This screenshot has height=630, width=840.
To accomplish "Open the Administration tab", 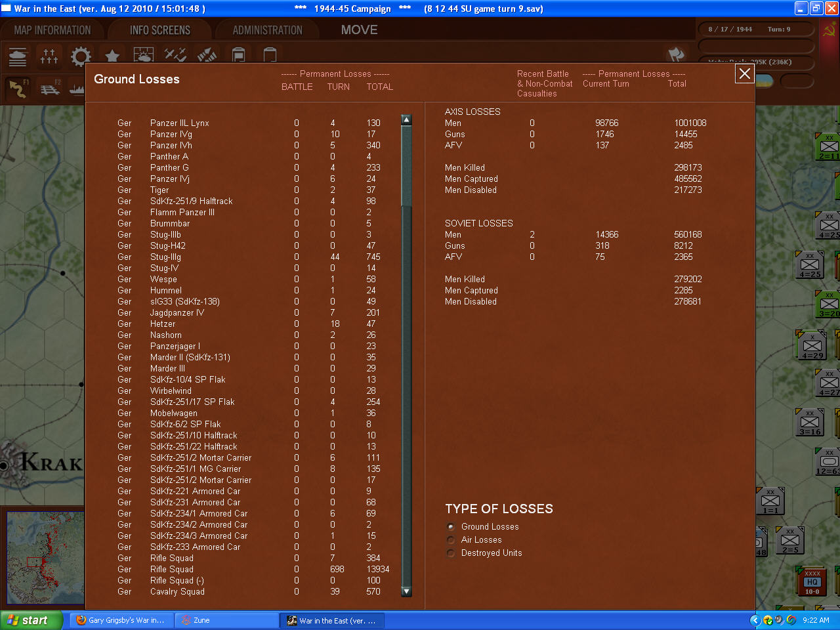I will point(268,30).
